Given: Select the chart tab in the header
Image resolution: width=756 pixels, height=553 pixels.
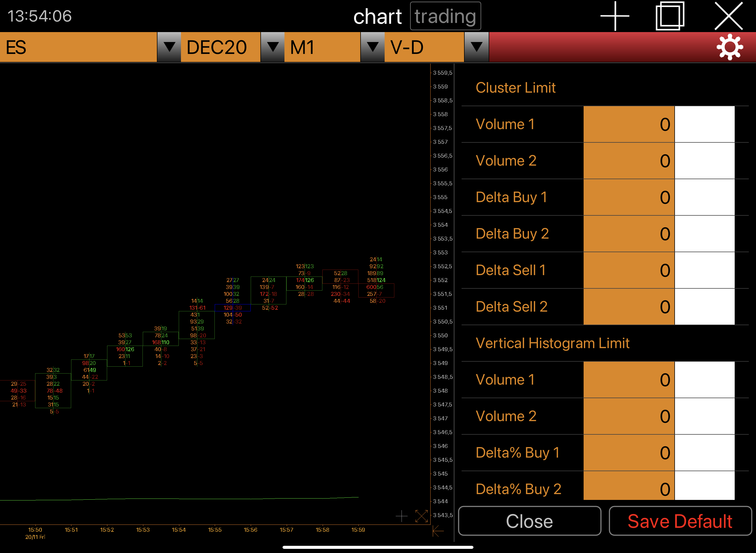Looking at the screenshot, I should point(378,16).
